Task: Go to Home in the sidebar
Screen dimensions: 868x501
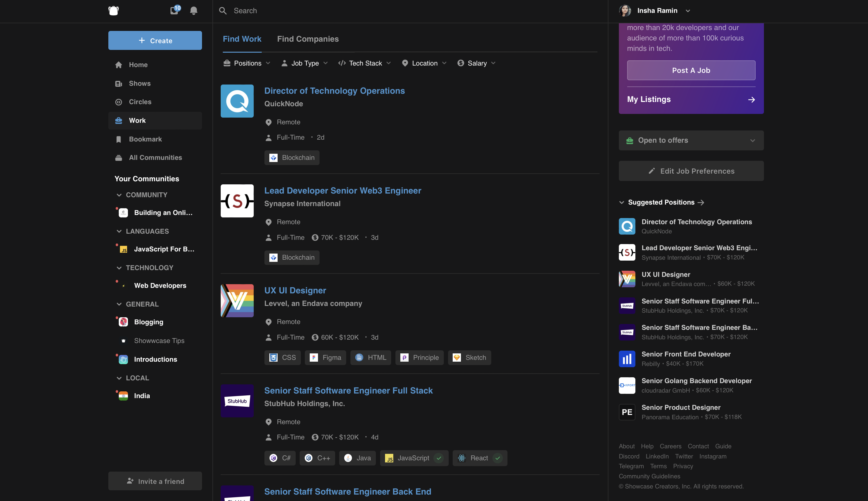Action: coord(155,65)
